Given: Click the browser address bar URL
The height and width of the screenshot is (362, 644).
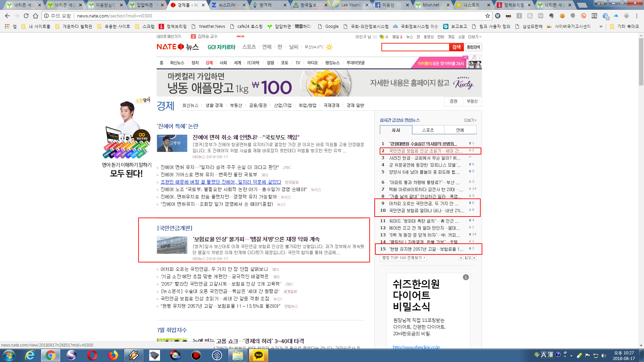Looking at the screenshot, I should point(114,16).
